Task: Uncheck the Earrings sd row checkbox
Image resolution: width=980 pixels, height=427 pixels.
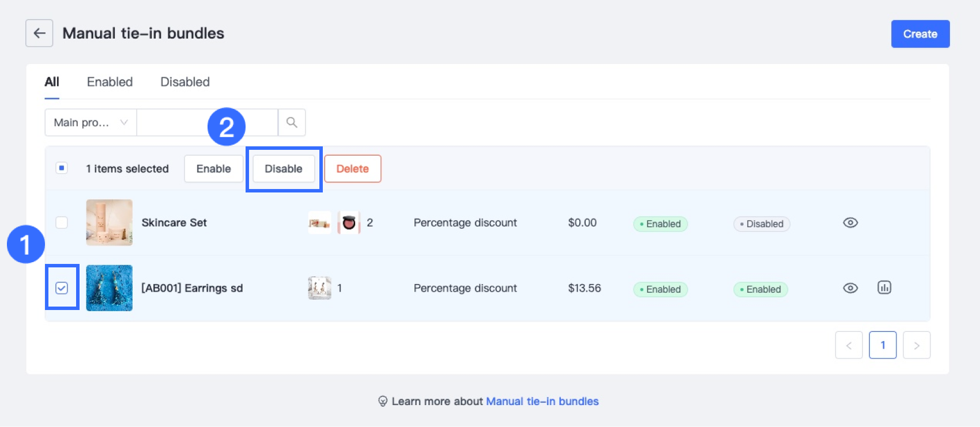Action: (x=62, y=288)
